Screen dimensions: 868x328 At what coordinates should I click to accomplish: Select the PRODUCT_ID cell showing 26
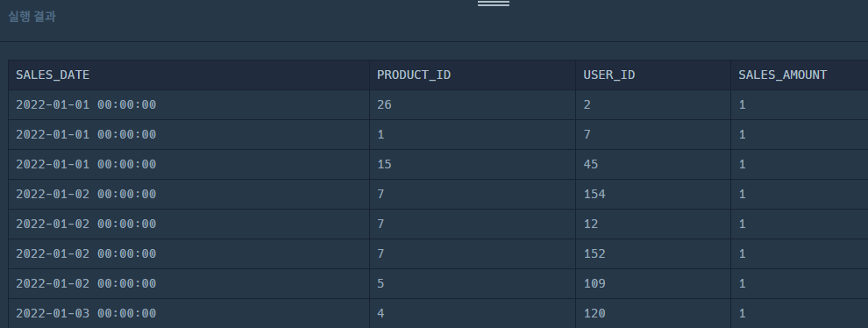pyautogui.click(x=473, y=104)
